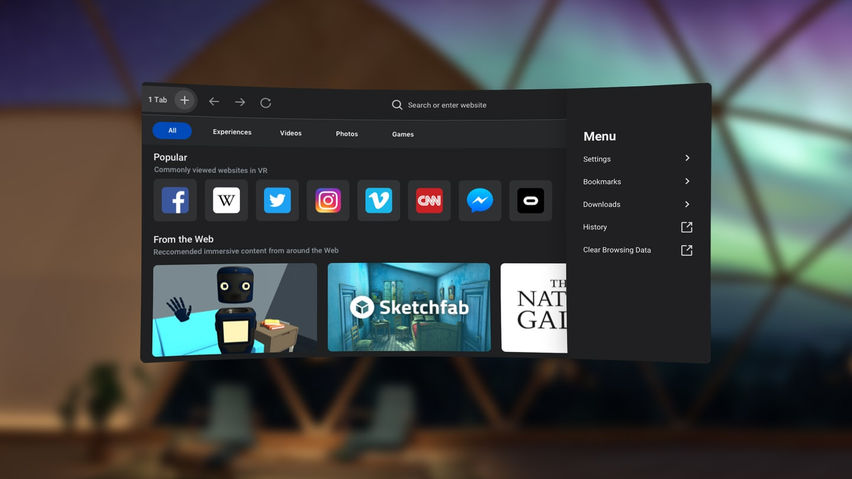Open History external link icon
Image resolution: width=852 pixels, height=479 pixels.
click(x=687, y=227)
